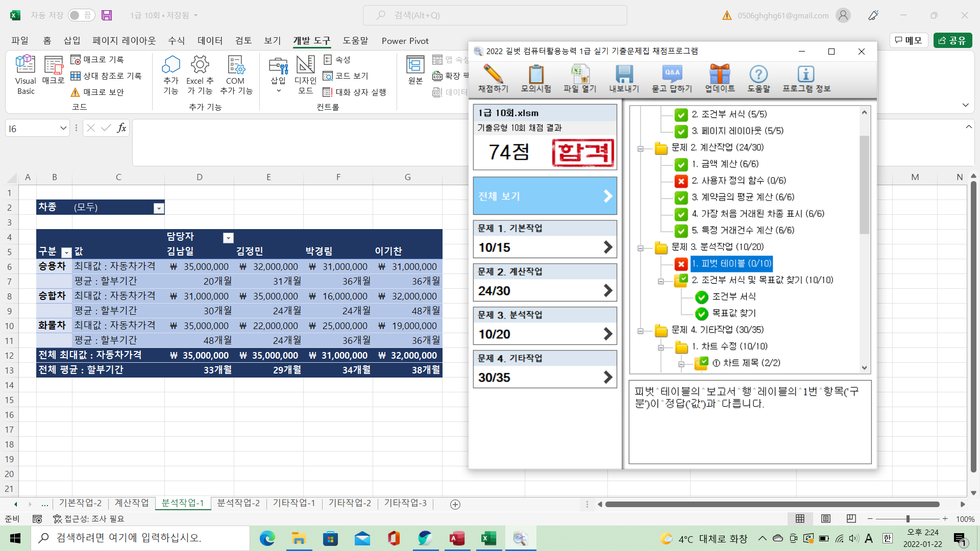The height and width of the screenshot is (551, 980).
Task: Open 문제 2. 계산작업 score panel
Action: coord(545,283)
